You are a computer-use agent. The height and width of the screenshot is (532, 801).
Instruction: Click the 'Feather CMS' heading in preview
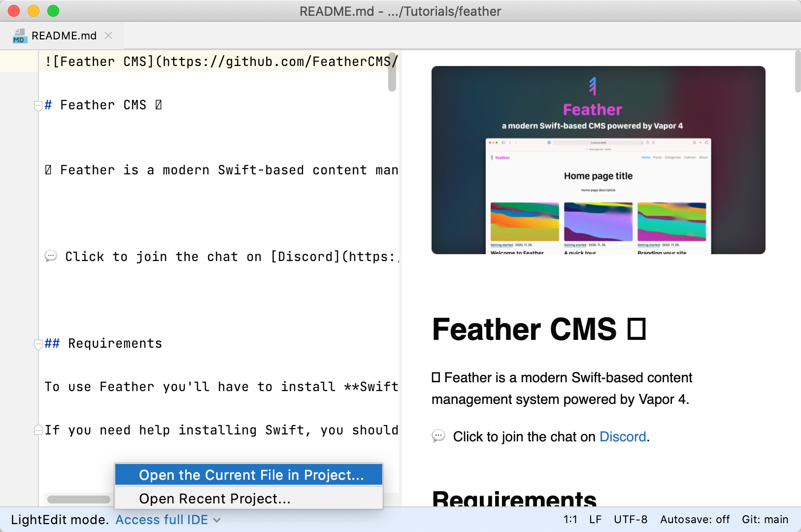click(x=539, y=329)
